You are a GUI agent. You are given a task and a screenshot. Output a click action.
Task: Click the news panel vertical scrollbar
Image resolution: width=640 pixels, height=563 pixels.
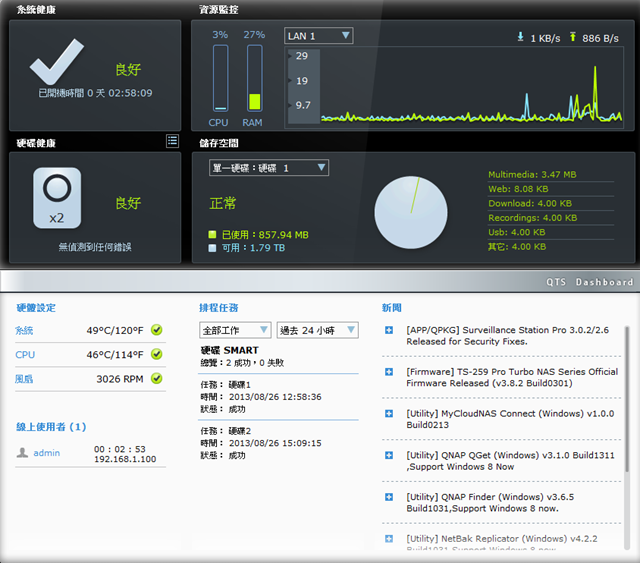point(627,399)
